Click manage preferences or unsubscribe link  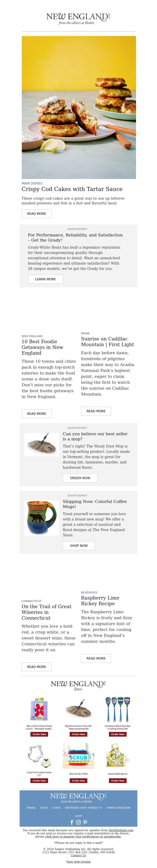[x=83, y=836]
